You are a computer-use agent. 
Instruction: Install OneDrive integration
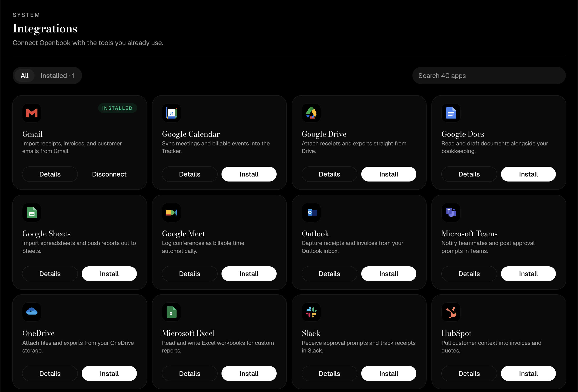point(109,374)
